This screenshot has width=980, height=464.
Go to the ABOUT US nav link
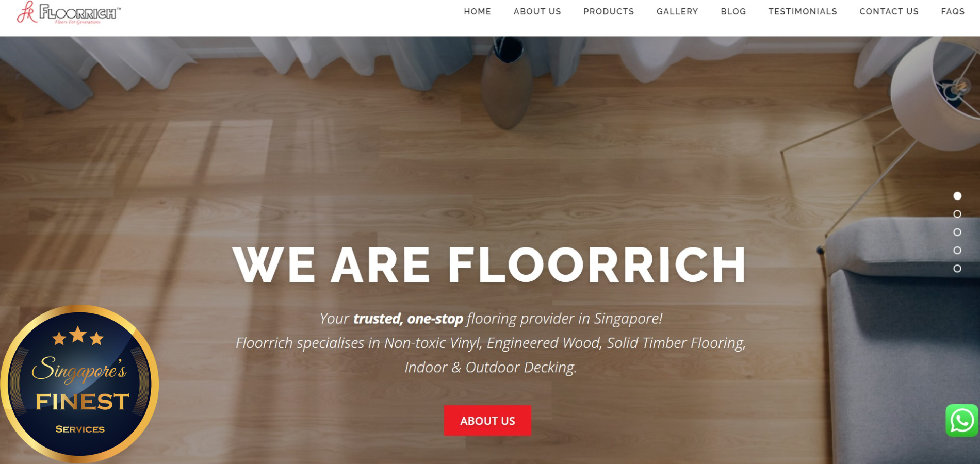pyautogui.click(x=537, y=11)
